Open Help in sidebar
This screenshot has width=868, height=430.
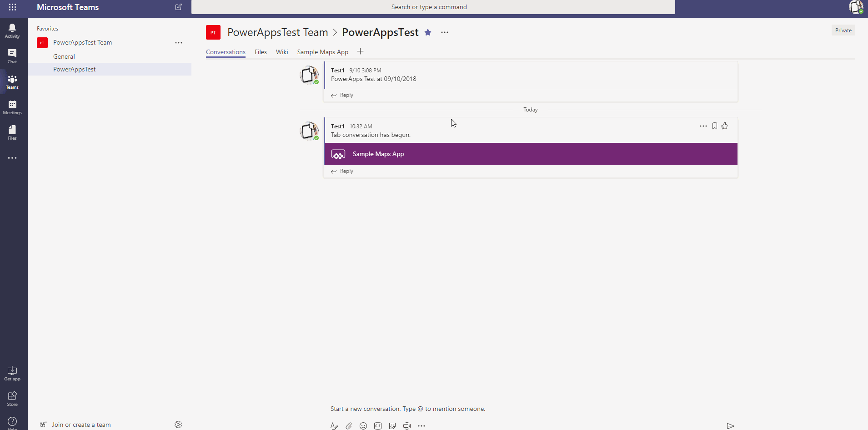click(x=12, y=423)
